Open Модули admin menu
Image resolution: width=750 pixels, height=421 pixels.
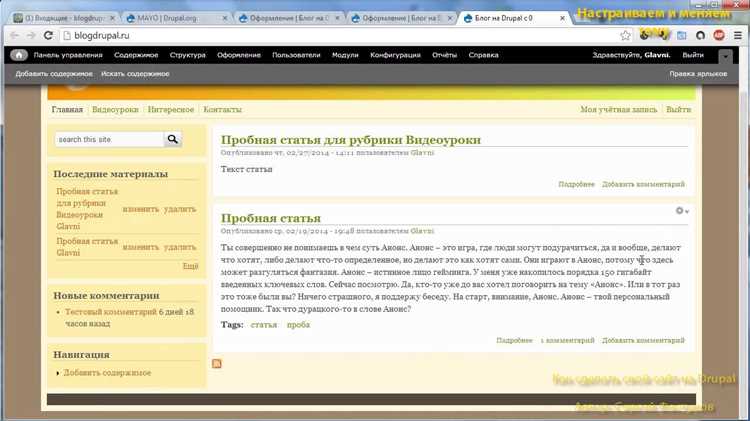(345, 55)
